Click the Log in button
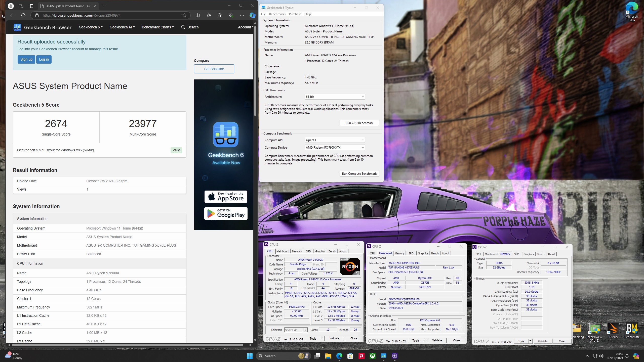 (x=44, y=60)
